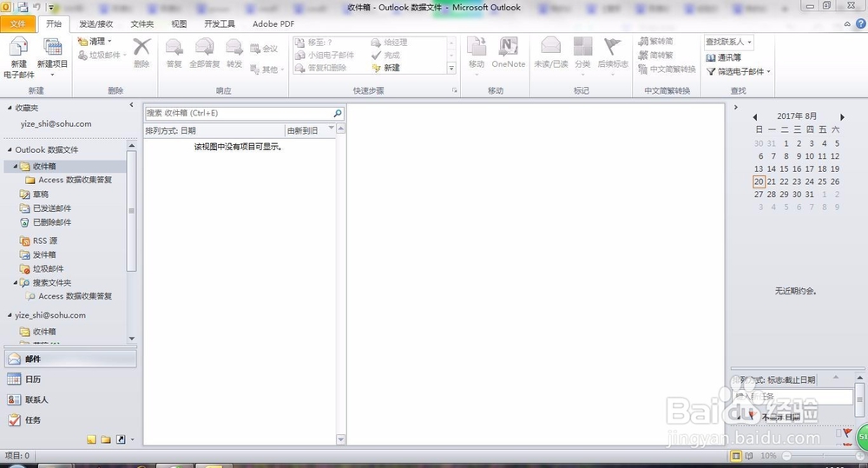The image size is (868, 468).
Task: Collapse the Outlook 数据文件 tree
Action: click(10, 149)
